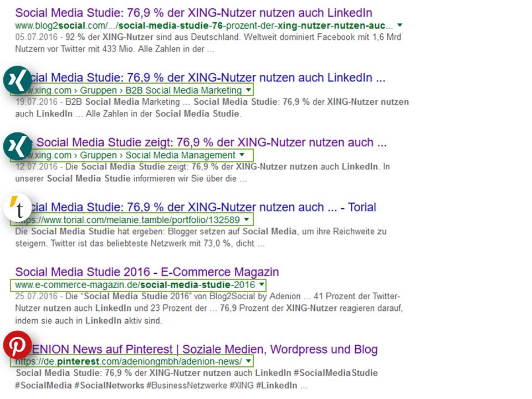Open the blog2social Social Media Studie result title
The image size is (532, 399).
[x=194, y=13]
